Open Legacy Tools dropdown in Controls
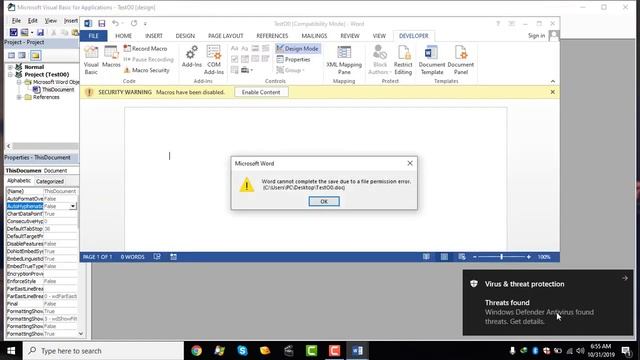The image size is (640, 360). click(247, 70)
